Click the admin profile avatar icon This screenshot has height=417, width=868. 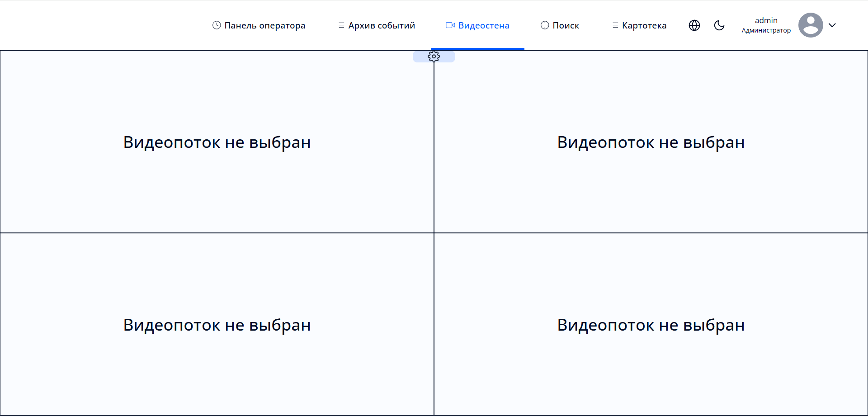coord(811,25)
